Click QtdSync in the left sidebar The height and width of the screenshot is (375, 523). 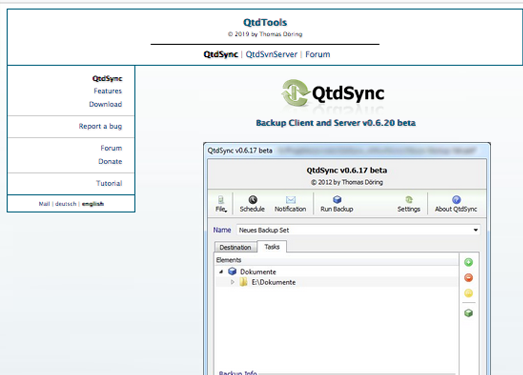coord(107,78)
